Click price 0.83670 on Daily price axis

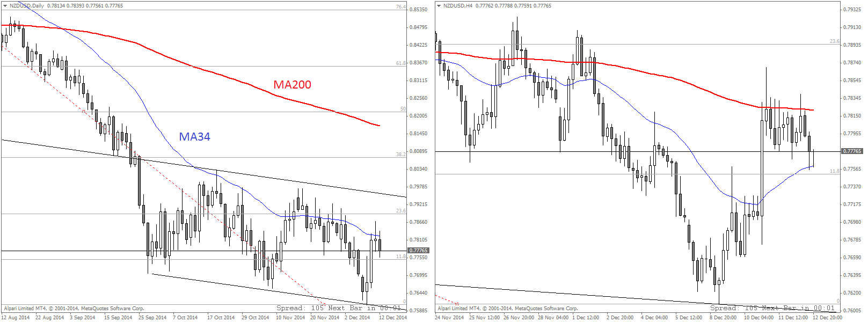point(419,63)
